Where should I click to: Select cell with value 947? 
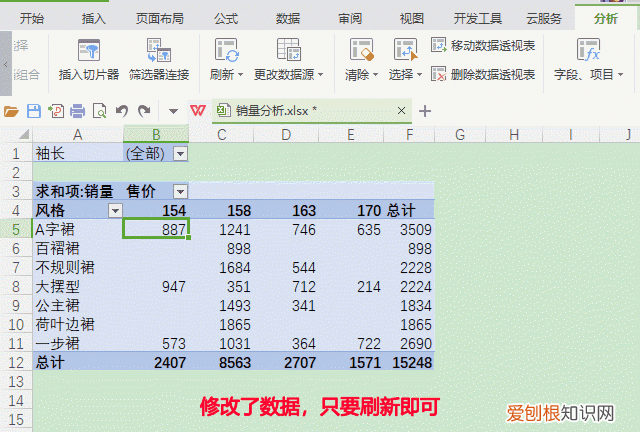[x=156, y=287]
